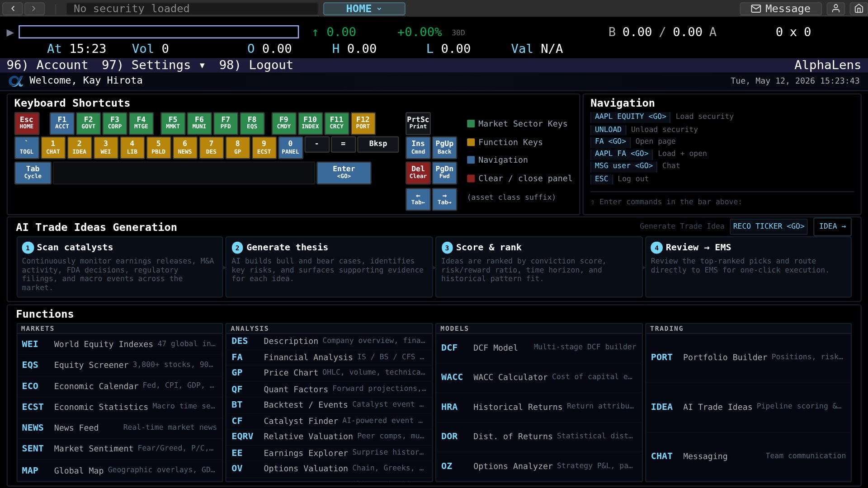Click the F12 PORT key

[x=363, y=123]
